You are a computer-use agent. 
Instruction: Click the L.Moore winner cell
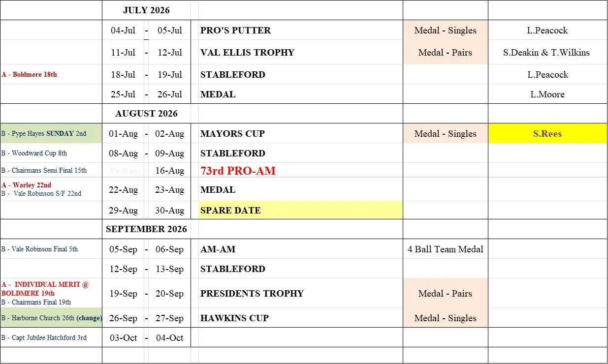click(x=547, y=94)
